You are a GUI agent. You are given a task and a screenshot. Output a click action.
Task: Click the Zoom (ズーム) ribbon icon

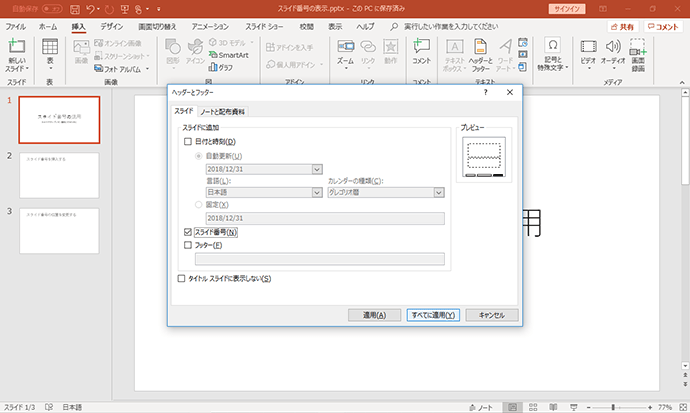(x=345, y=46)
